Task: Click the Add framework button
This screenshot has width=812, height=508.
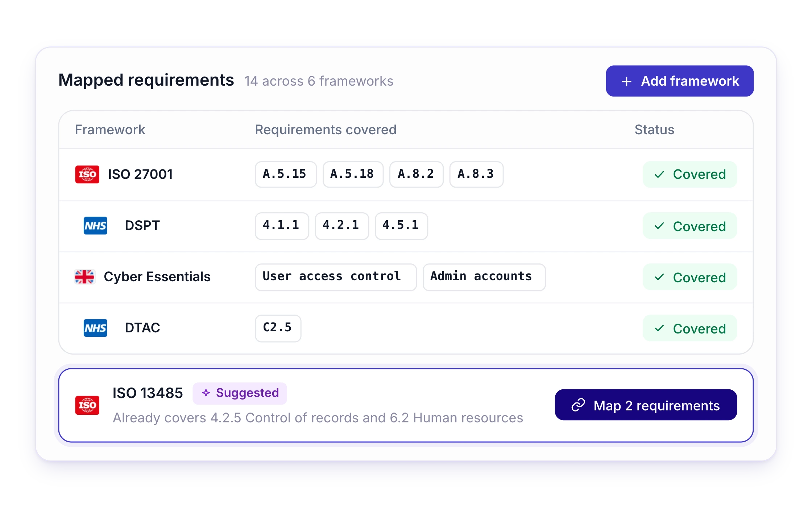Action: pyautogui.click(x=679, y=81)
